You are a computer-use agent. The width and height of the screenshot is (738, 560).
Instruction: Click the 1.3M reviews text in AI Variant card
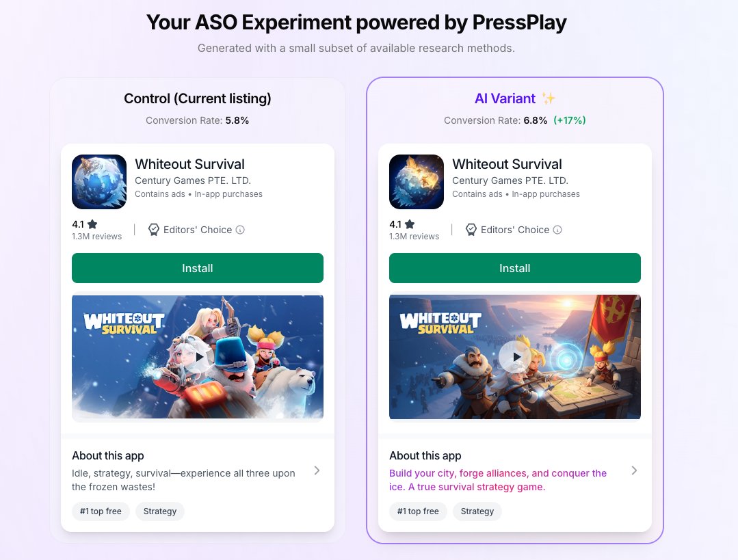414,236
